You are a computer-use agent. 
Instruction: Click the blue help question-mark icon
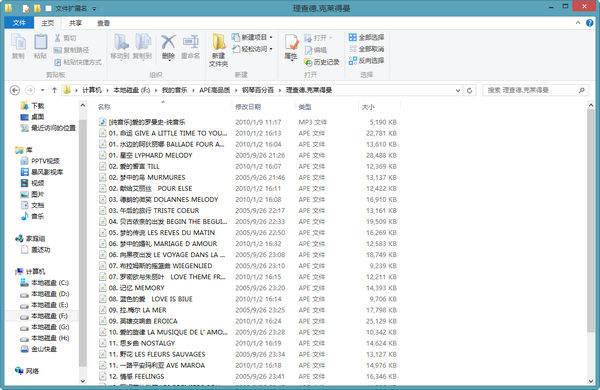[x=590, y=23]
